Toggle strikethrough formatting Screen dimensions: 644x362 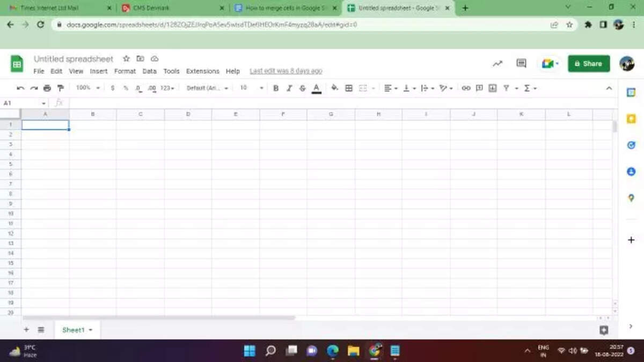click(x=303, y=88)
